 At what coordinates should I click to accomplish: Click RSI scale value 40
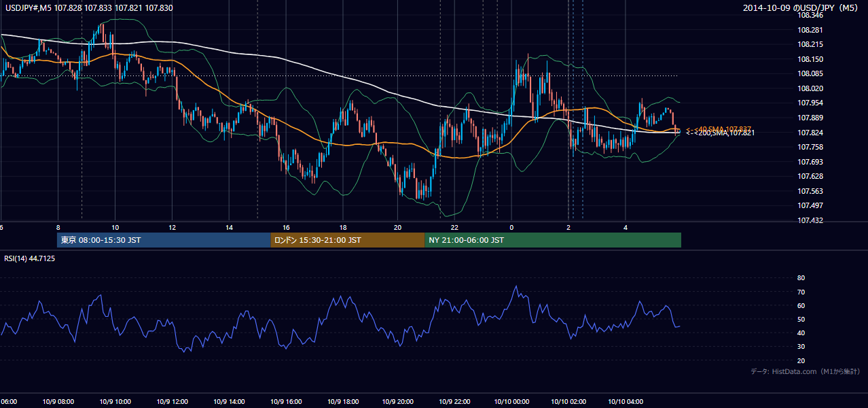click(x=801, y=333)
